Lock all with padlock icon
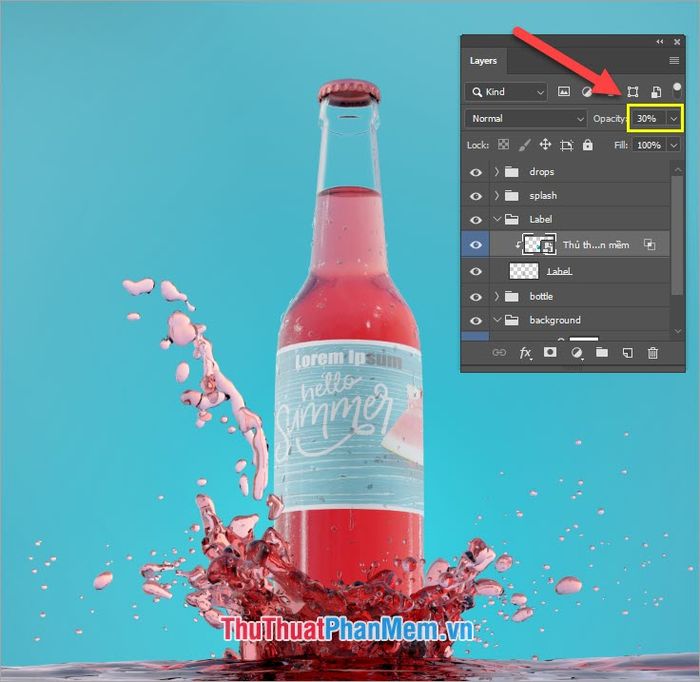Screen dimensions: 700x682 [x=588, y=145]
